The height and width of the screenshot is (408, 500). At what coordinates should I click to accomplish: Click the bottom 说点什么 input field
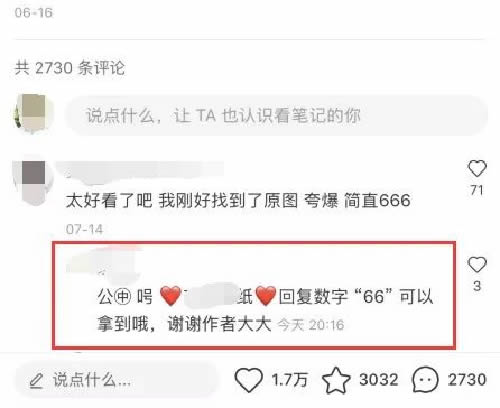117,380
